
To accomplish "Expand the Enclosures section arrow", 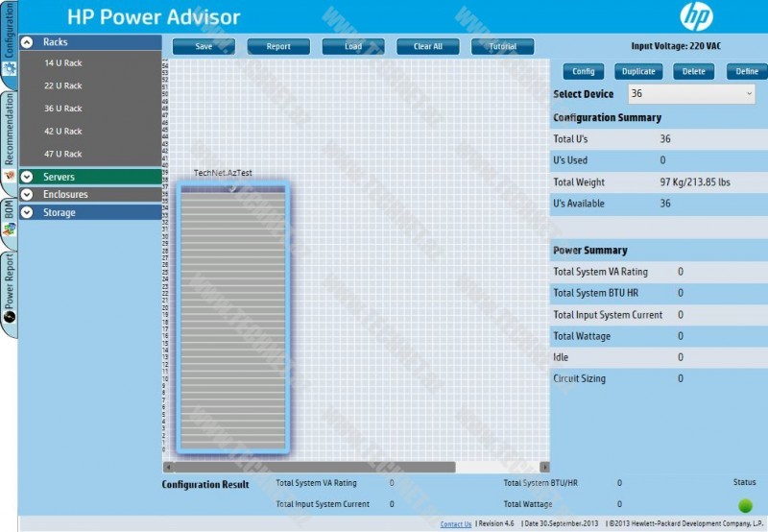I will (27, 195).
